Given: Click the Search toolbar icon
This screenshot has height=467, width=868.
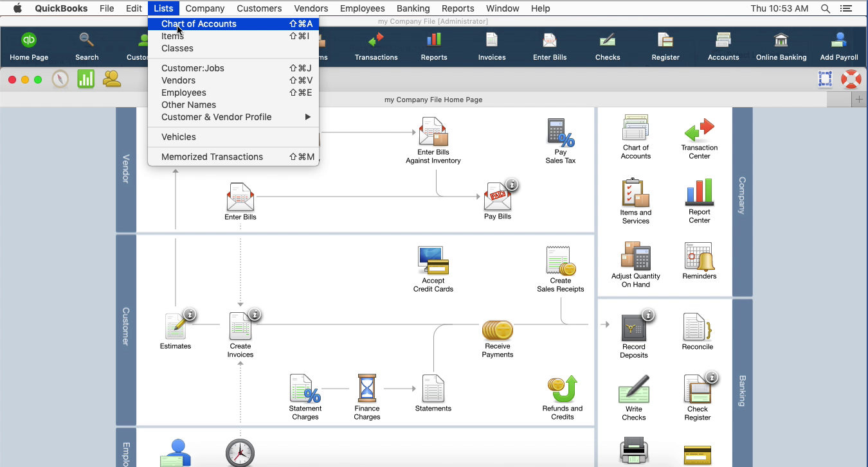Looking at the screenshot, I should pos(87,46).
